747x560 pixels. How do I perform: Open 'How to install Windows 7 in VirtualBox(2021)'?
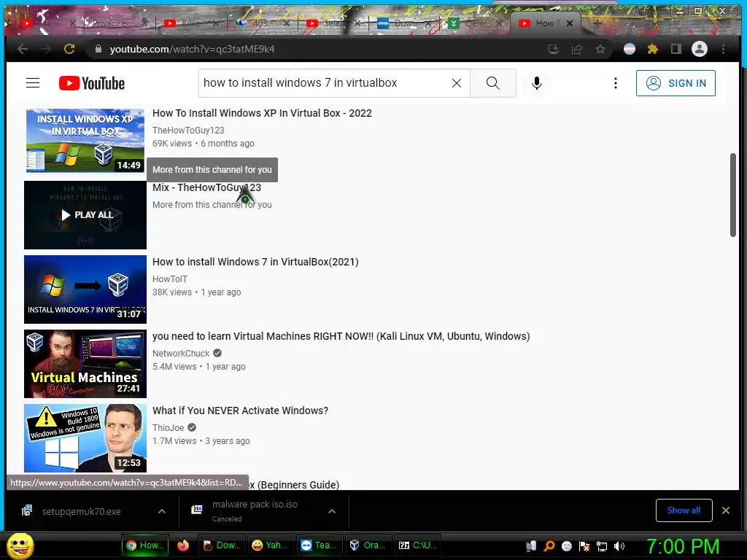[x=255, y=262]
